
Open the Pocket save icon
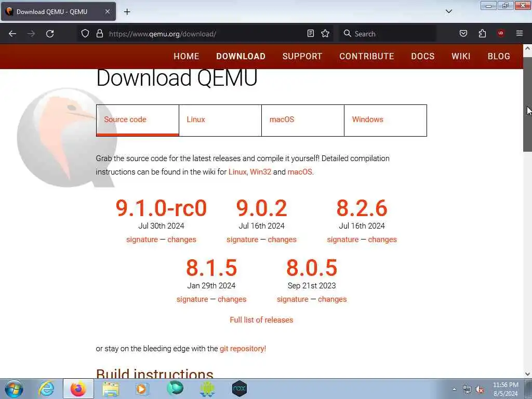point(463,33)
